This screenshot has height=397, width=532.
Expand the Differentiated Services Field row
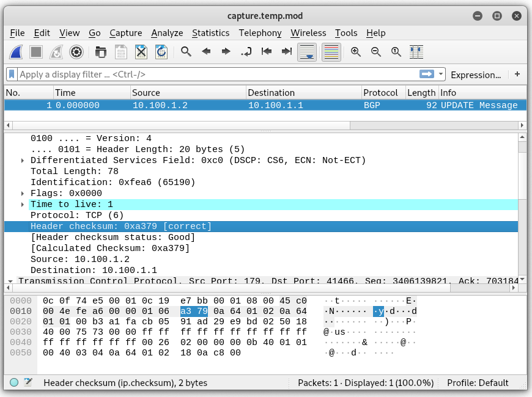pyautogui.click(x=23, y=161)
